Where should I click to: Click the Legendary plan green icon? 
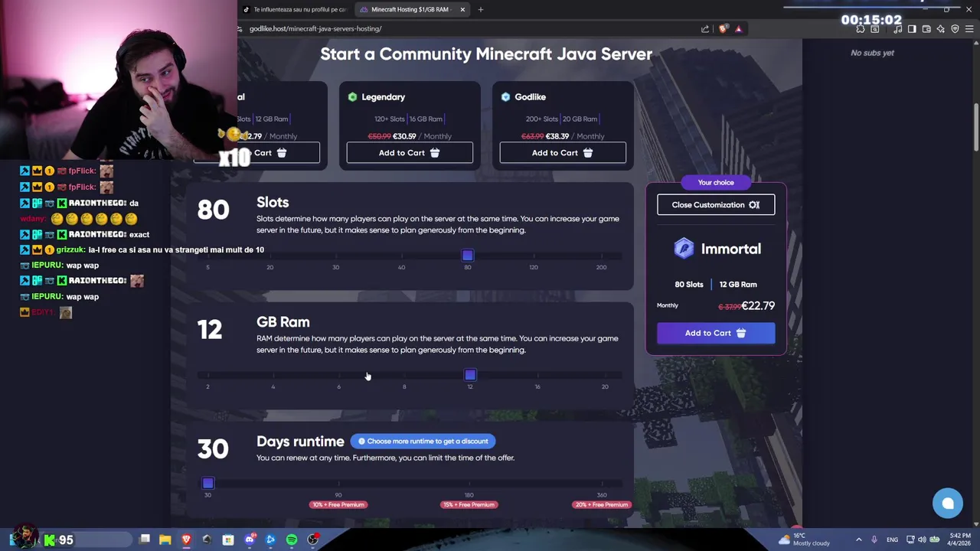coord(352,97)
